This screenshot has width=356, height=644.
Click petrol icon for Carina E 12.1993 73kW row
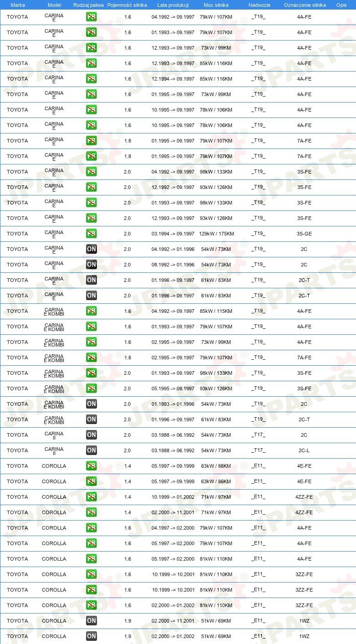(x=91, y=48)
